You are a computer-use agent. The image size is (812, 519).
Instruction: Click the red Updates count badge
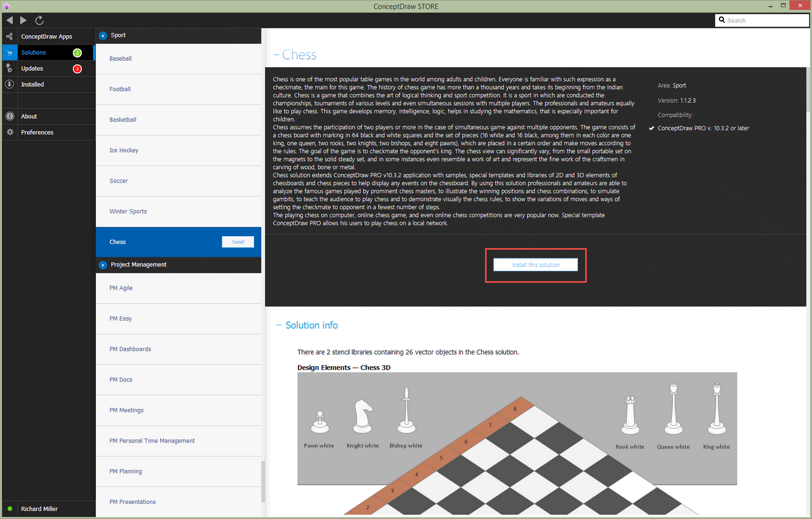pyautogui.click(x=77, y=69)
